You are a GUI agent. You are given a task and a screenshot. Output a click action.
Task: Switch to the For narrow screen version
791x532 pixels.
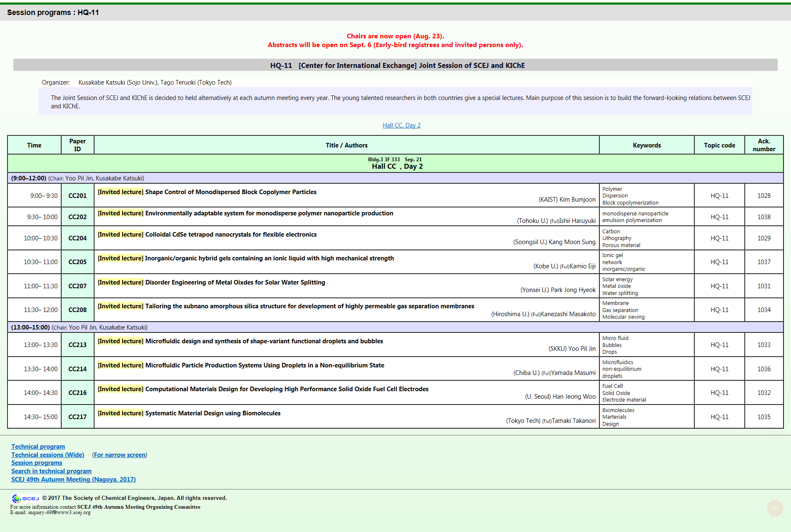(x=120, y=455)
